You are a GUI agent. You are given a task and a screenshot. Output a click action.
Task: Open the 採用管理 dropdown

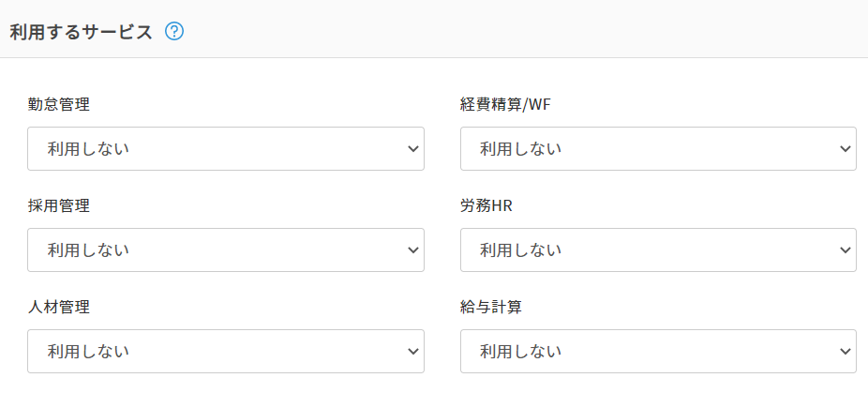click(x=225, y=249)
